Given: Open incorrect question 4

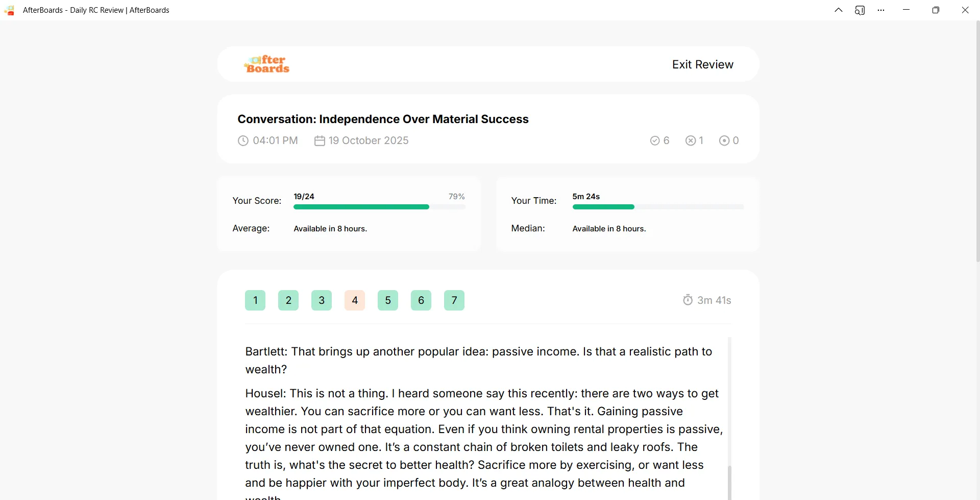Looking at the screenshot, I should (355, 300).
